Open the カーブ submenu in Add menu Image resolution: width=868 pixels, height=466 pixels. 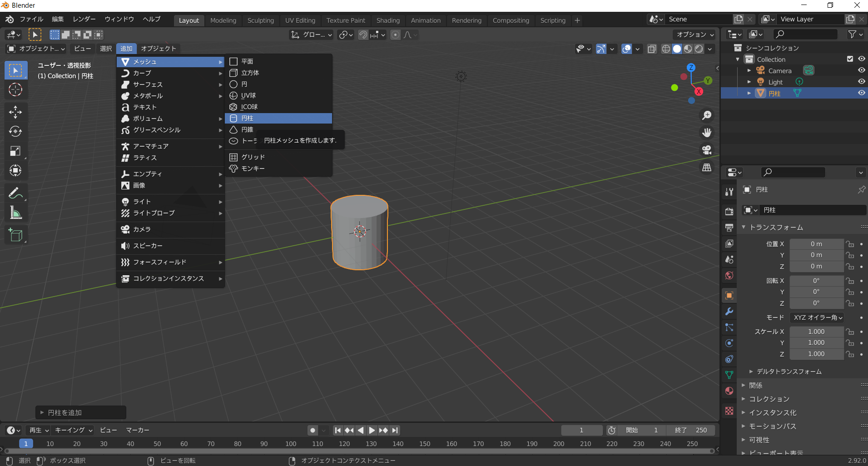click(171, 73)
